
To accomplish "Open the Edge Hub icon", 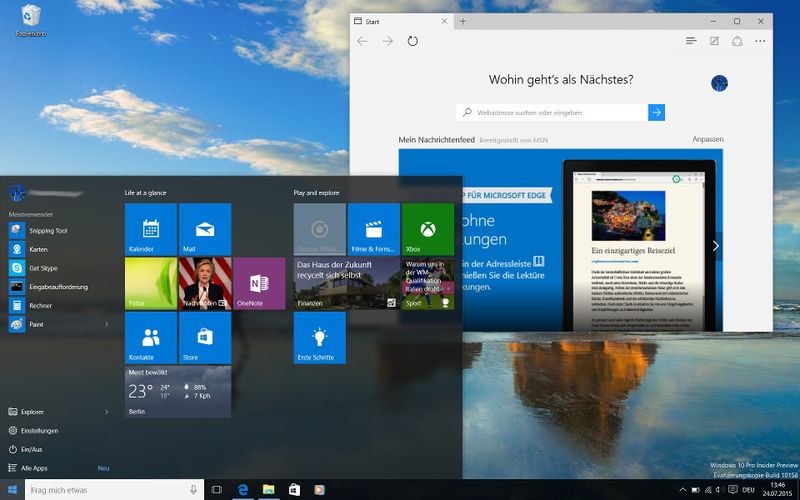I will click(x=691, y=41).
